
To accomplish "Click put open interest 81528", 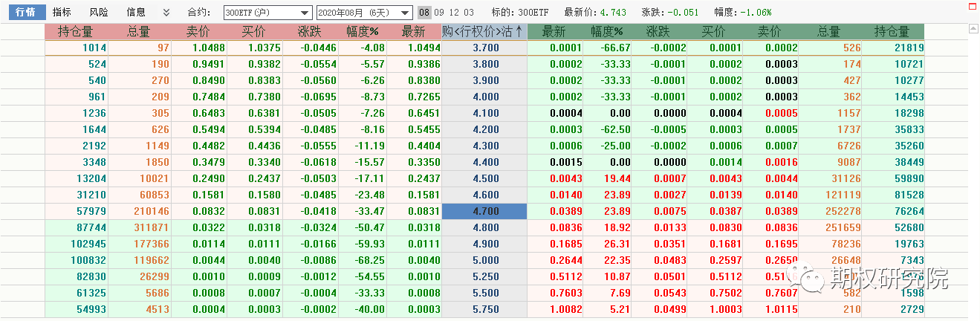I will coord(908,195).
